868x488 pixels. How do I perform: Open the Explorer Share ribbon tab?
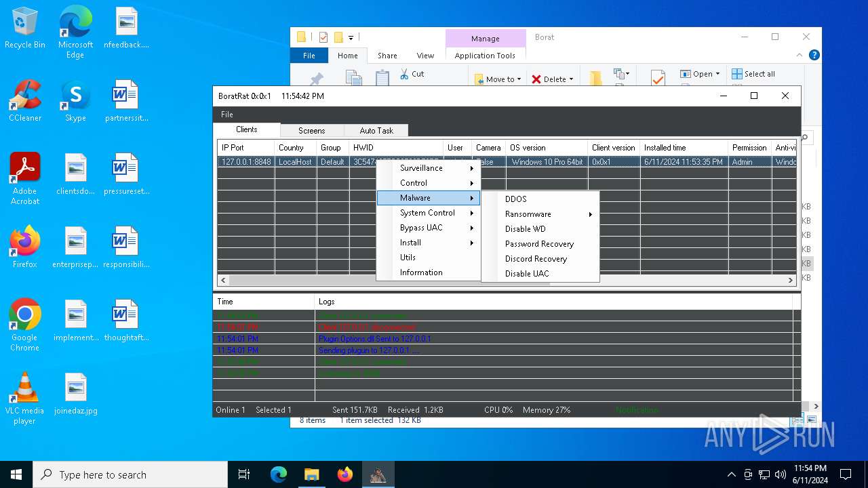point(388,56)
